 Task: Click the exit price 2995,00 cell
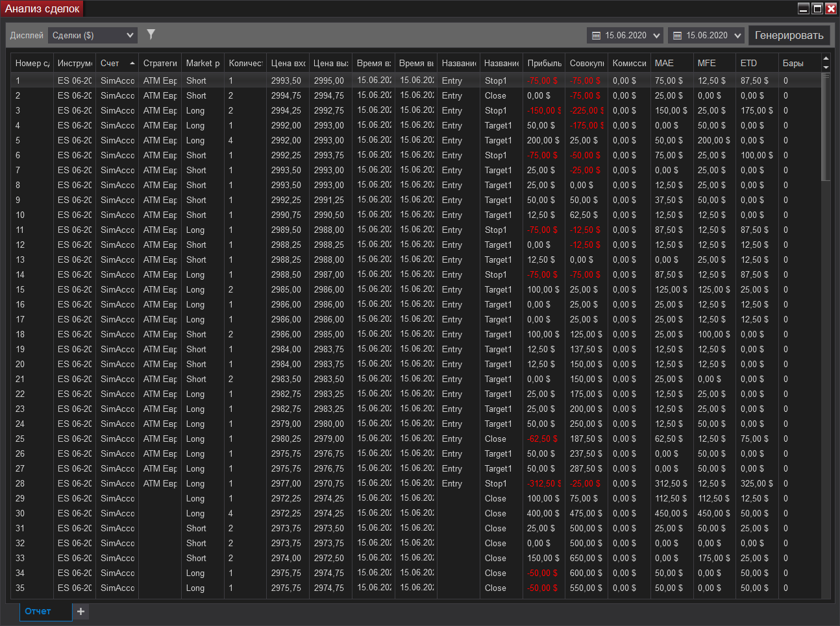coord(331,80)
